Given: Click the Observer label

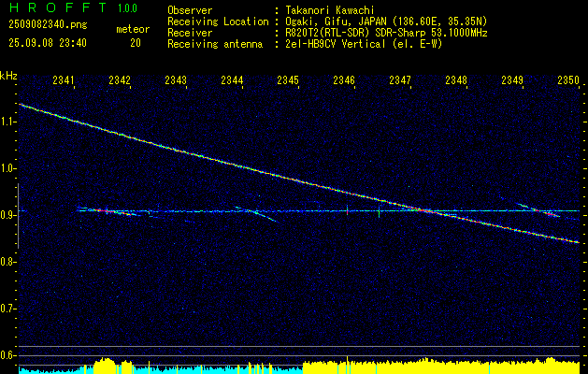Looking at the screenshot, I should point(190,10).
